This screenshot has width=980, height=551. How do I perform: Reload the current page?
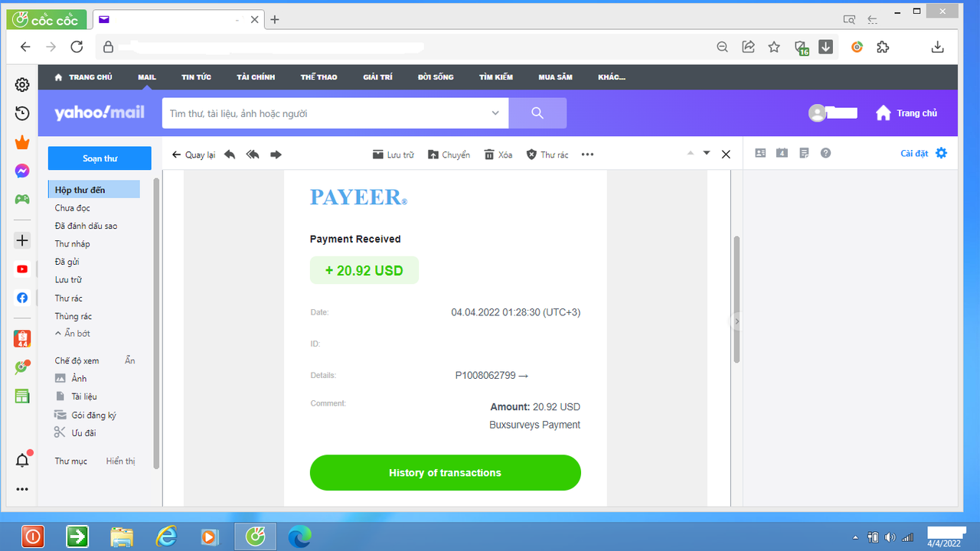point(77,47)
